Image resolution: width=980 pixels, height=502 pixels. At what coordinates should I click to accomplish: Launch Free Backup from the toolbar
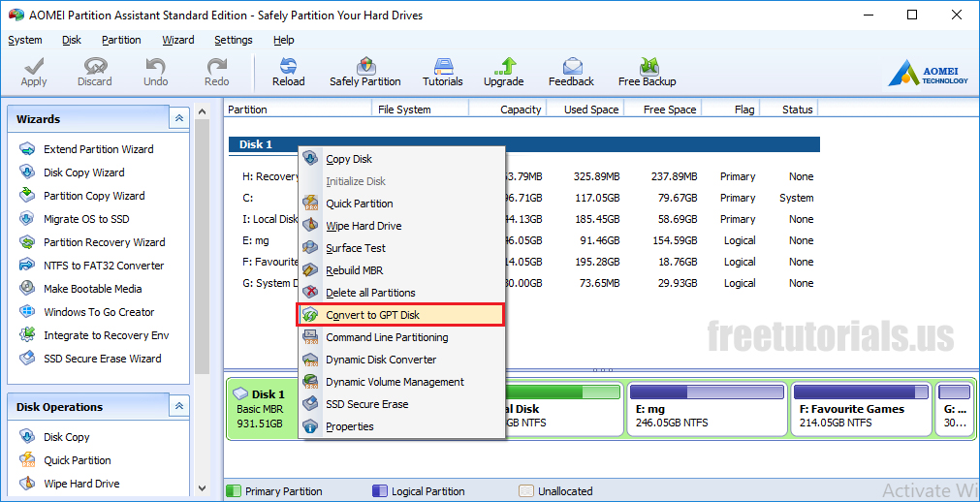pyautogui.click(x=647, y=67)
